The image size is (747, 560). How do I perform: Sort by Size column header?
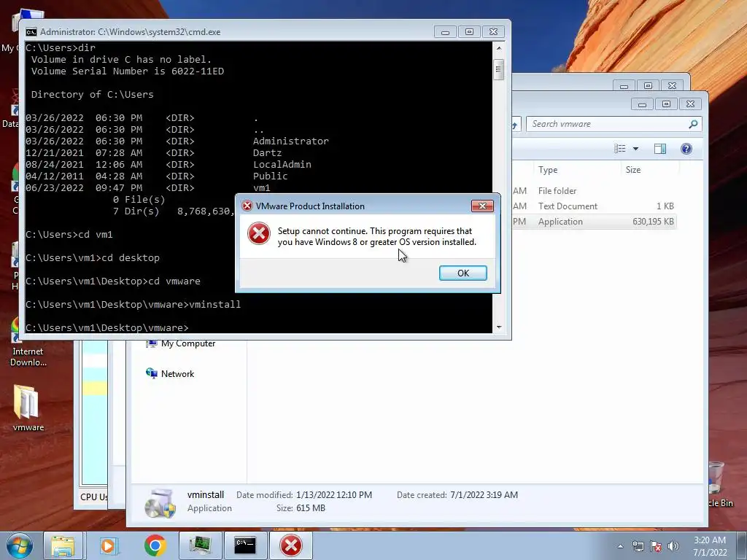click(633, 169)
